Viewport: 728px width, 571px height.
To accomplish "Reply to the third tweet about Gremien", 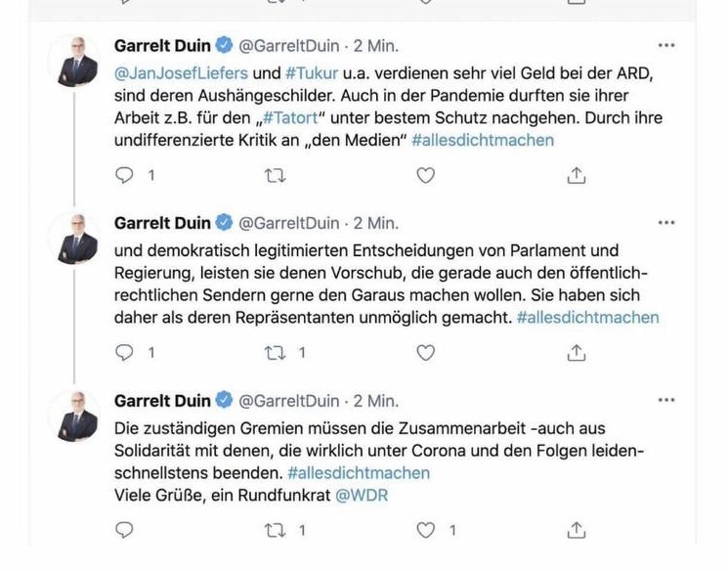I will (x=124, y=531).
